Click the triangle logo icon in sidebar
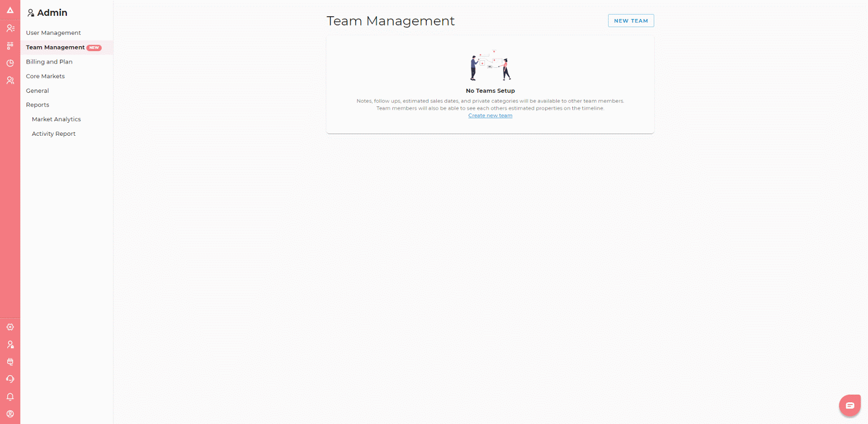This screenshot has width=868, height=424. [x=10, y=10]
